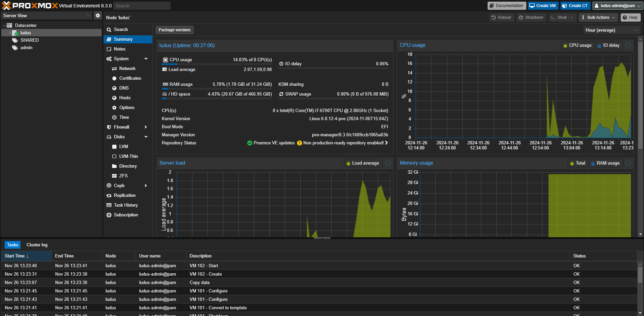Image resolution: width=644 pixels, height=316 pixels.
Task: Toggle the Total memory legend series
Action: pos(578,163)
